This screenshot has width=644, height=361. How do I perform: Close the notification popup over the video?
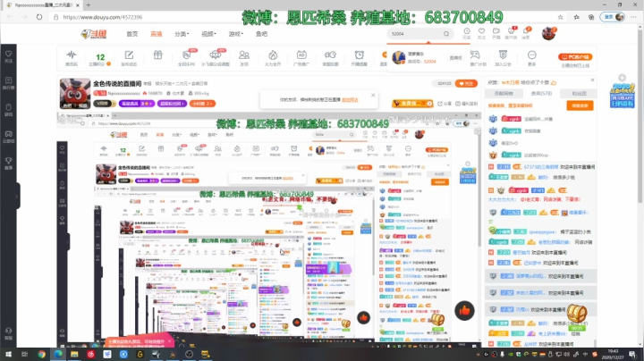point(373,96)
